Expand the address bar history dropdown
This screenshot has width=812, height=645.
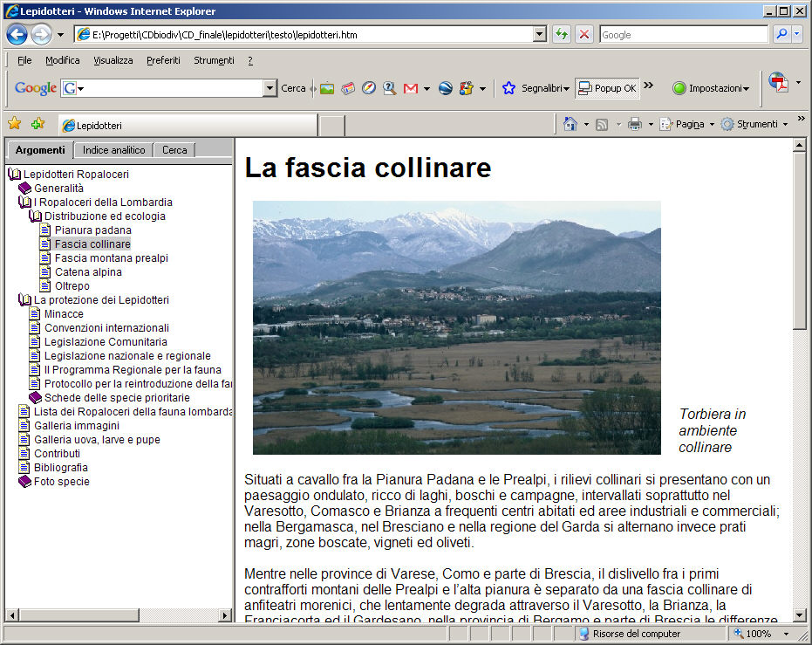(x=540, y=34)
